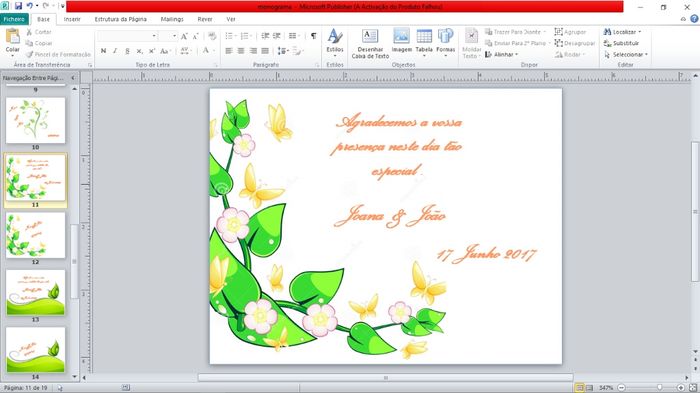Screen dimensions: 700x393
Task: Open the Ficheiro tab
Action: coord(14,19)
